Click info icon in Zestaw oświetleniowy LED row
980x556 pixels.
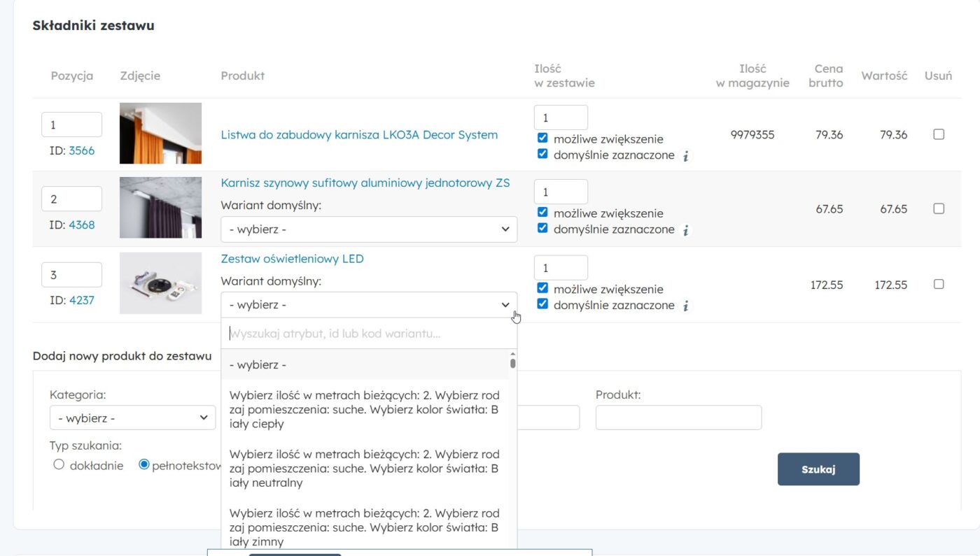click(686, 306)
